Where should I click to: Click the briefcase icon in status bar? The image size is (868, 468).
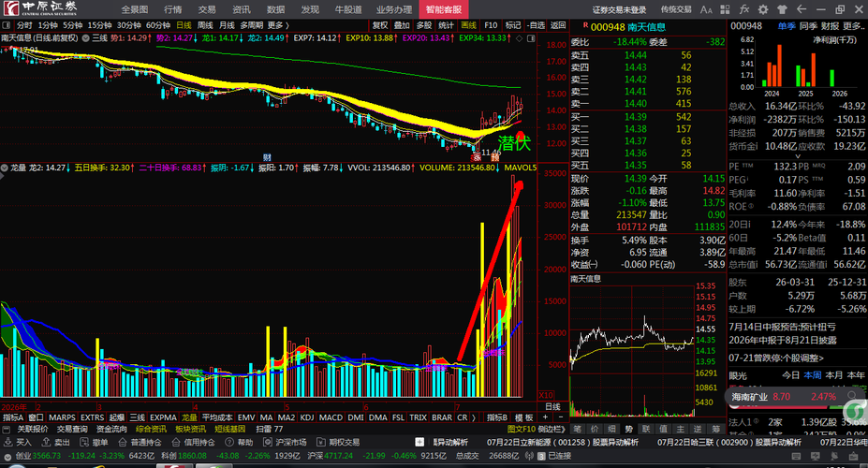point(853,456)
